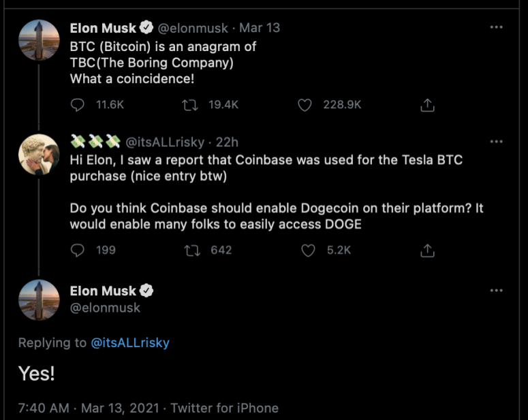Reply to Elon's BTC anagram tweet

(78, 105)
